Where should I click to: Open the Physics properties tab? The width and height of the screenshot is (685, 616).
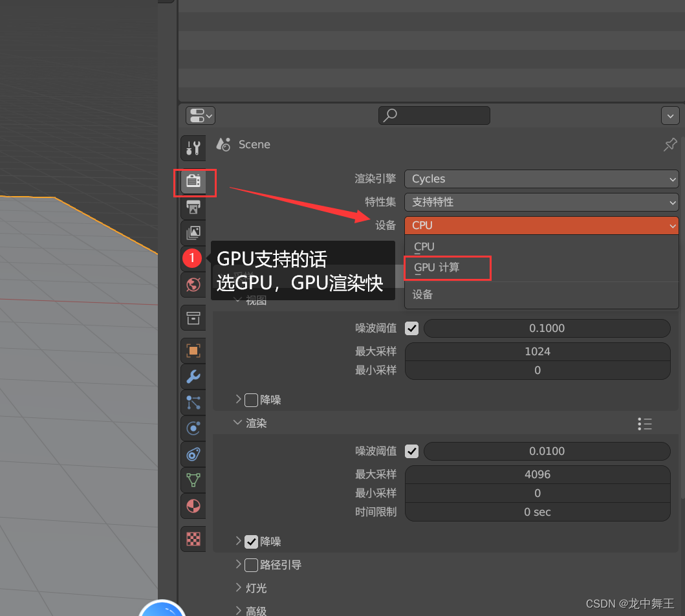click(193, 428)
